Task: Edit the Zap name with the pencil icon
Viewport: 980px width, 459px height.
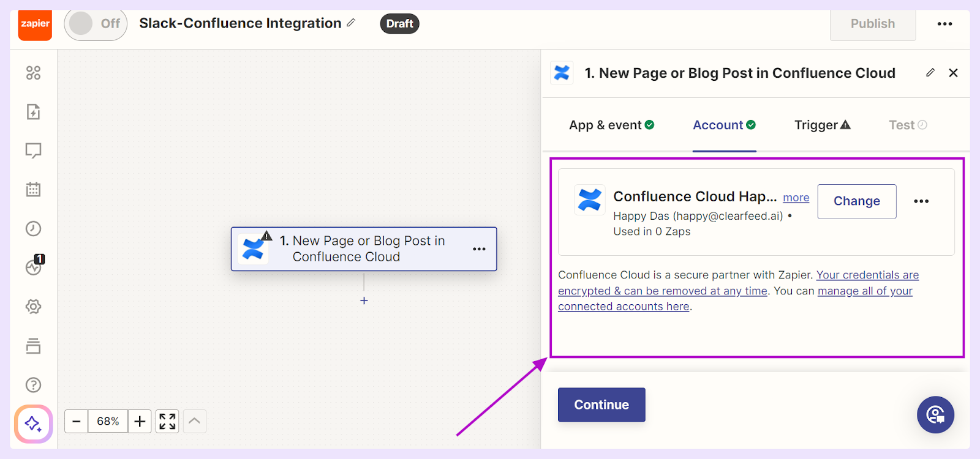Action: click(351, 23)
